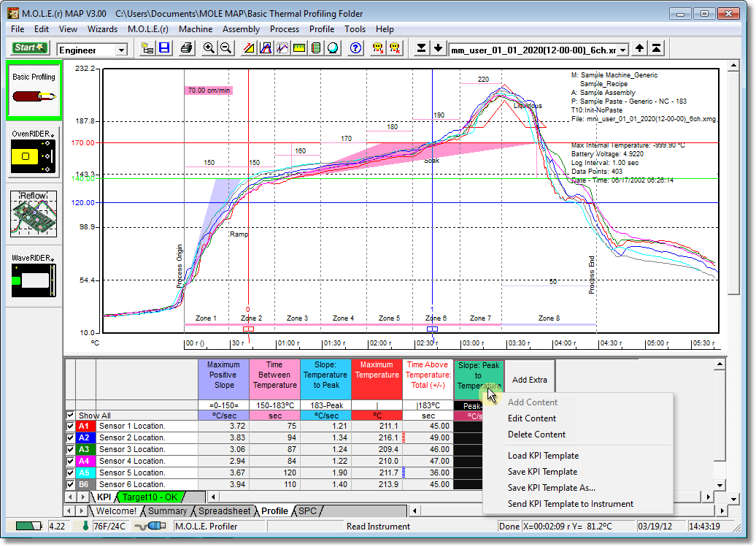Image resolution: width=756 pixels, height=547 pixels.
Task: Click the Add Extra column button
Action: click(529, 380)
